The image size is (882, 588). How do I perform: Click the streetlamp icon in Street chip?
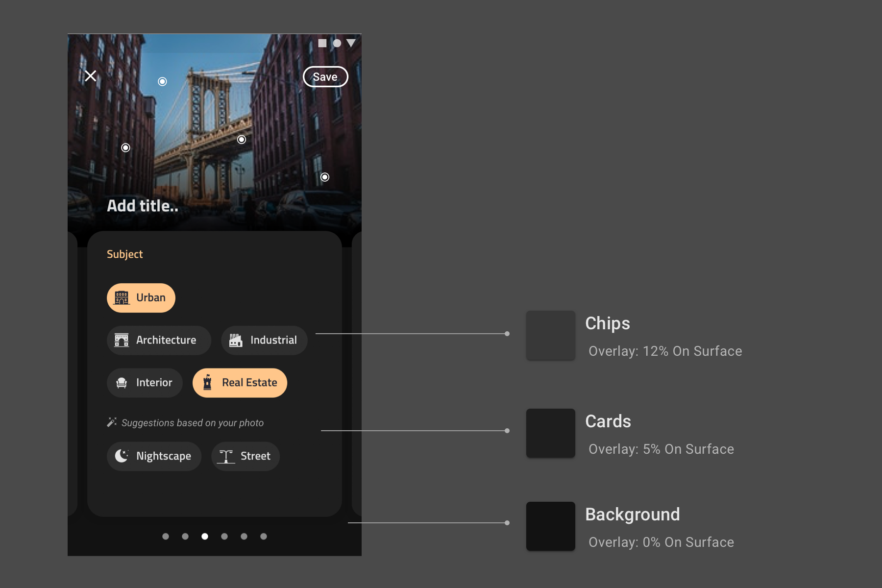[x=226, y=456]
